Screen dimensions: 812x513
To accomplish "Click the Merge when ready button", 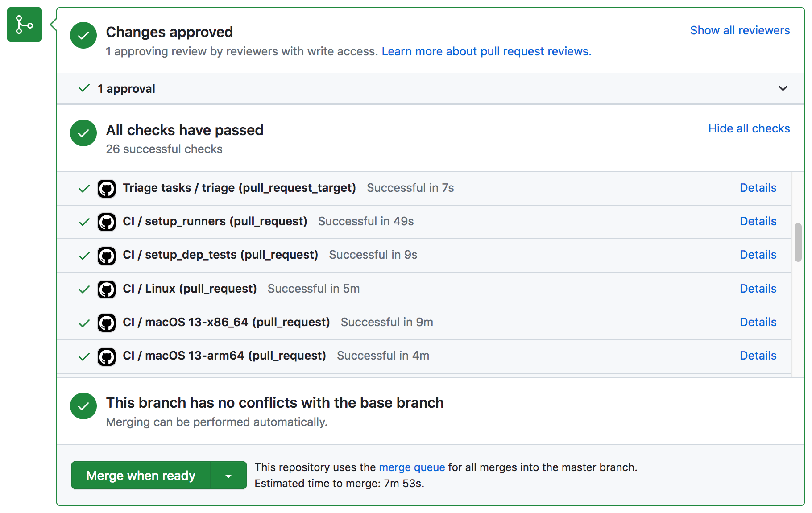I will point(141,475).
